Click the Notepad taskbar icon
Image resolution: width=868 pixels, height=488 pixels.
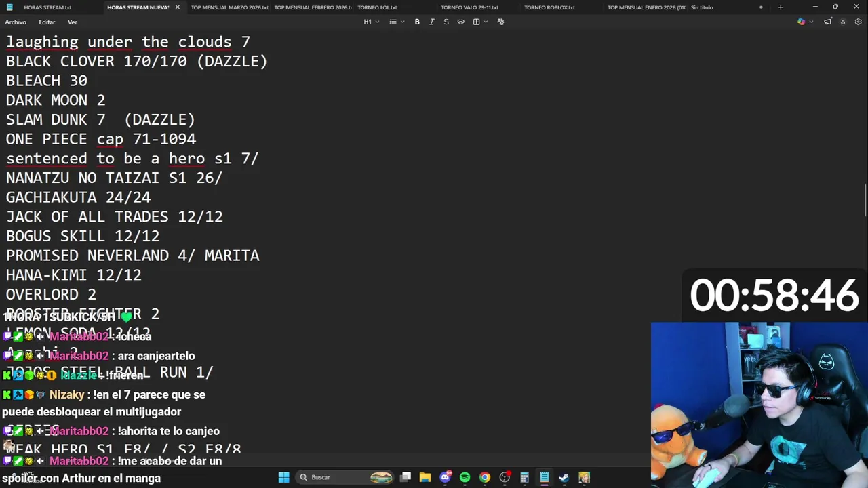545,477
